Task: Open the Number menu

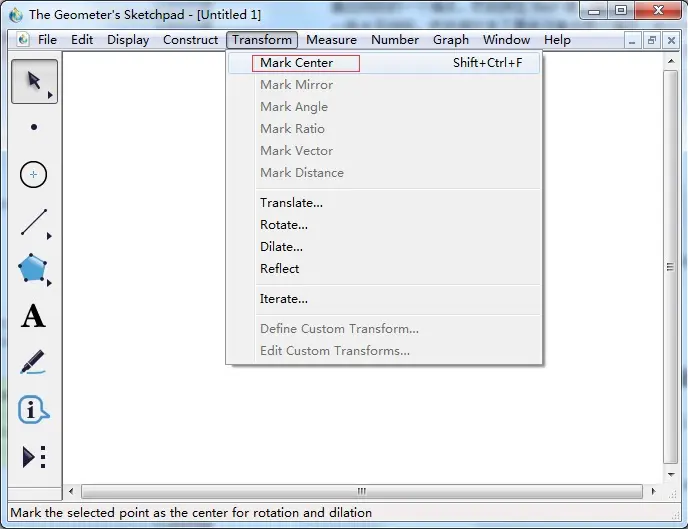Action: pos(395,40)
